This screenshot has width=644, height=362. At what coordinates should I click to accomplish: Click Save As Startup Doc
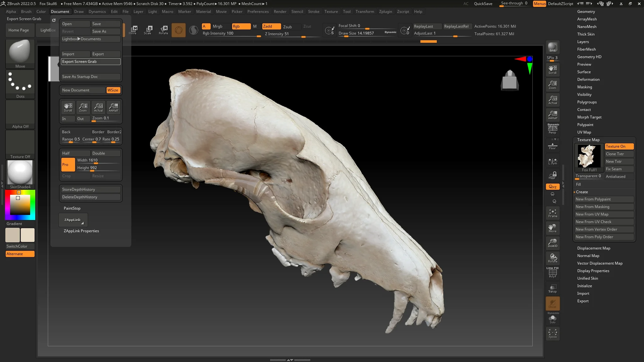pos(91,77)
